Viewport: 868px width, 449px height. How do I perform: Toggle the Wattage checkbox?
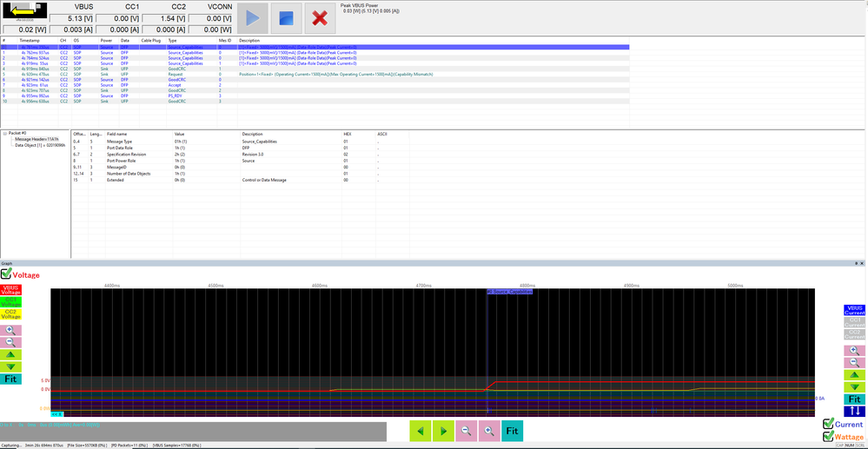click(828, 437)
